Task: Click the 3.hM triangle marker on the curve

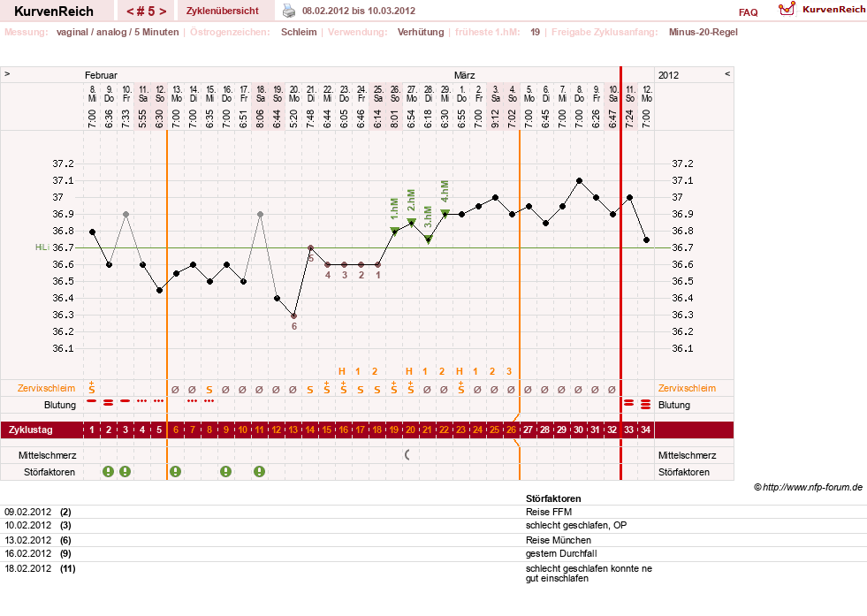Action: (x=428, y=240)
